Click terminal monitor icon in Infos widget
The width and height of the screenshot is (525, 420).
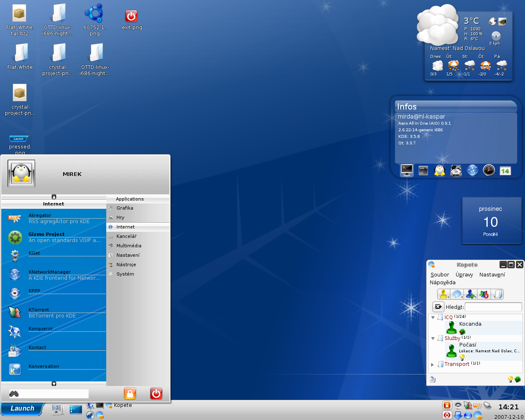pyautogui.click(x=407, y=170)
